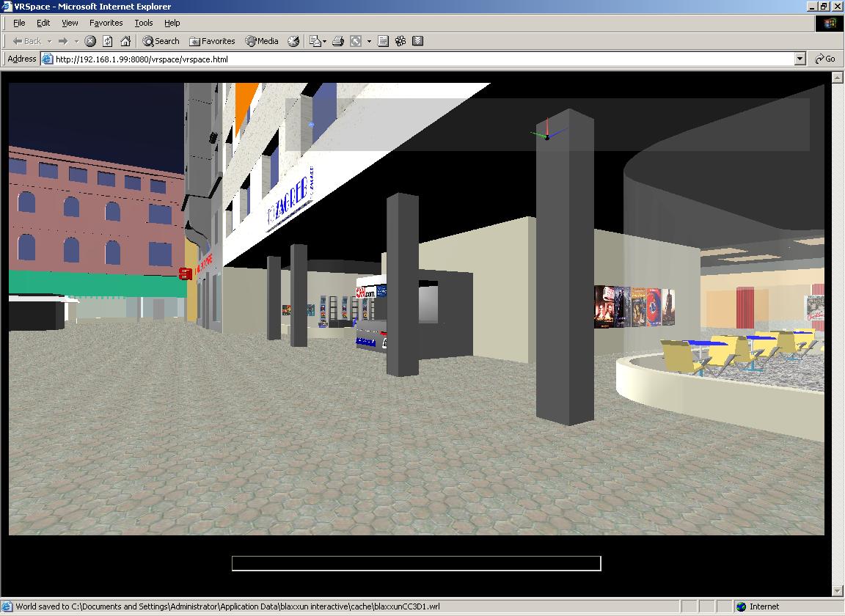Screen dimensions: 845x616
Task: Toggle the Media bar
Action: [x=262, y=41]
